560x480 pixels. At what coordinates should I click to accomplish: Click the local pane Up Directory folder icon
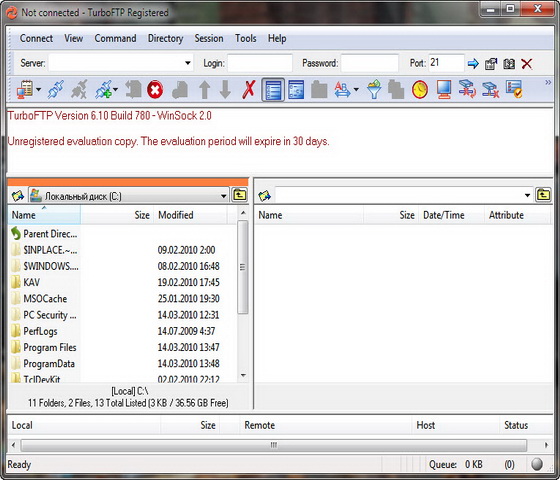[240, 195]
